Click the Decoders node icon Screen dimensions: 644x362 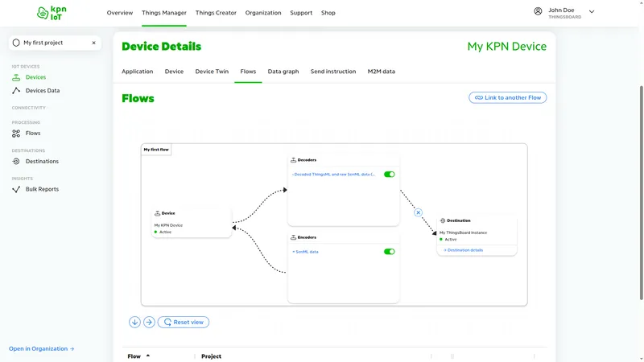293,160
